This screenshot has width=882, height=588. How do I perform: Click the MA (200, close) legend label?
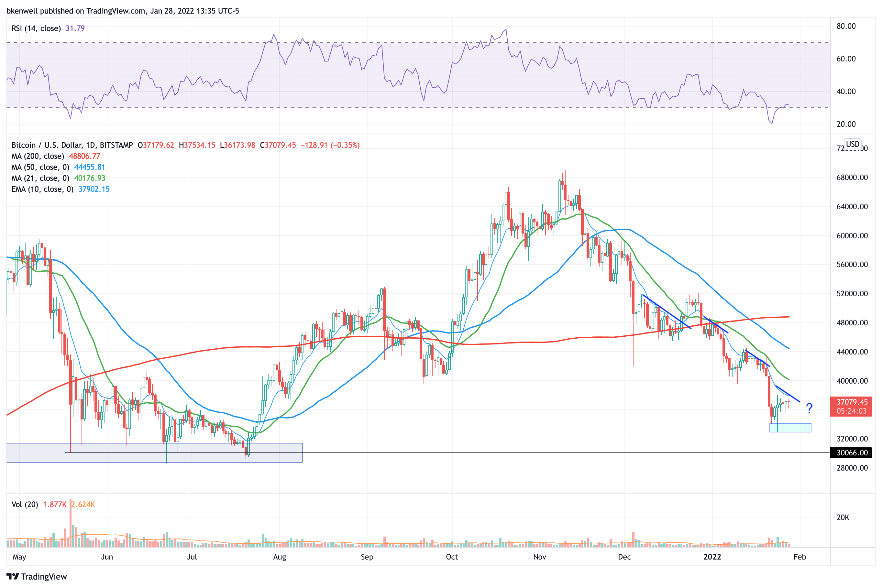[38, 156]
